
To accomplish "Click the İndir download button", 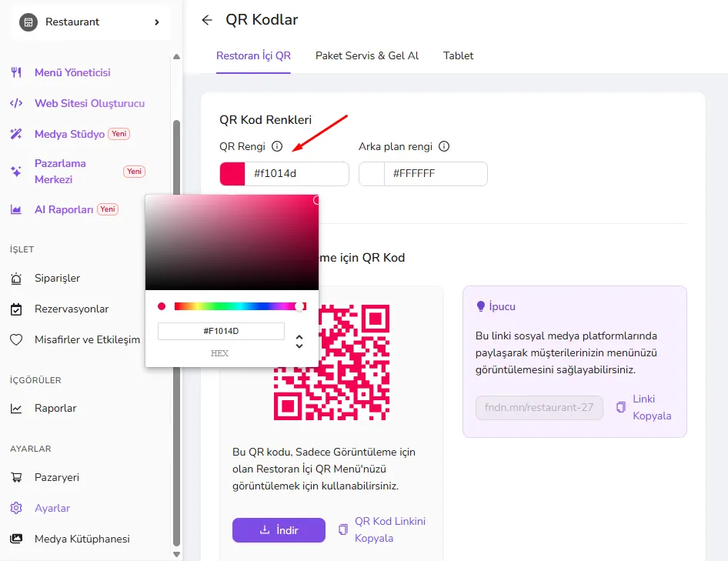I will (279, 530).
